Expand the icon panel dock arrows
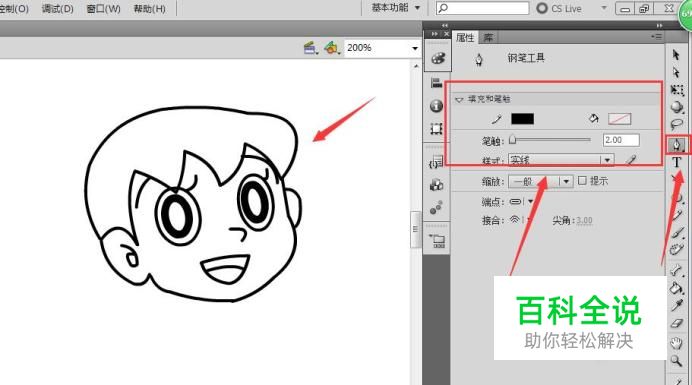 tap(444, 26)
